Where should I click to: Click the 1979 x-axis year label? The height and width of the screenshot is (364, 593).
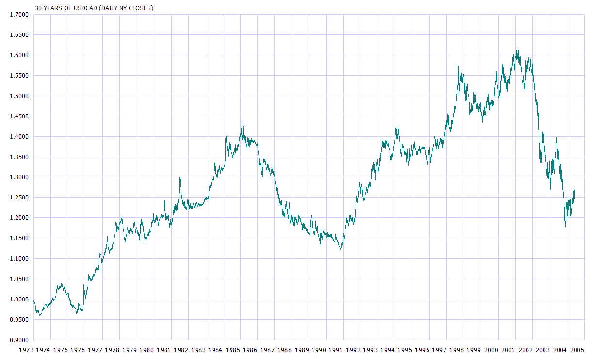tap(130, 350)
